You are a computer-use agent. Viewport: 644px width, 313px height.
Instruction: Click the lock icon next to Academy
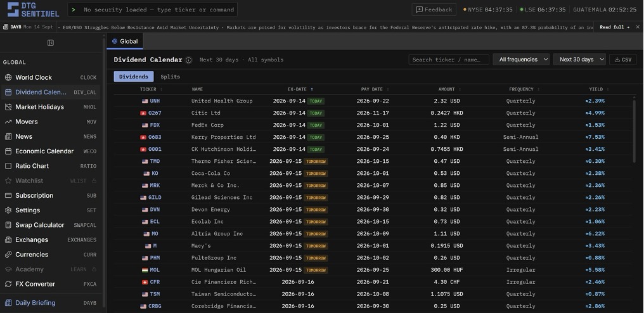pyautogui.click(x=94, y=269)
